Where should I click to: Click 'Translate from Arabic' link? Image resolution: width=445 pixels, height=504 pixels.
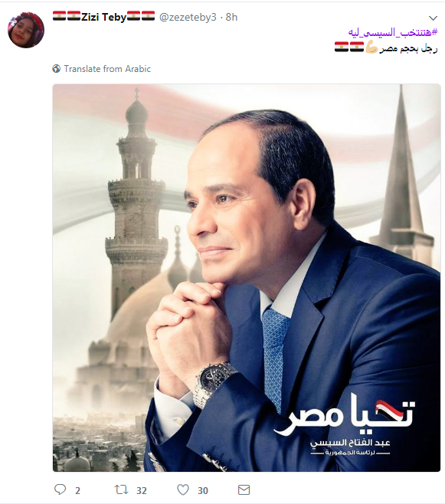coord(107,69)
